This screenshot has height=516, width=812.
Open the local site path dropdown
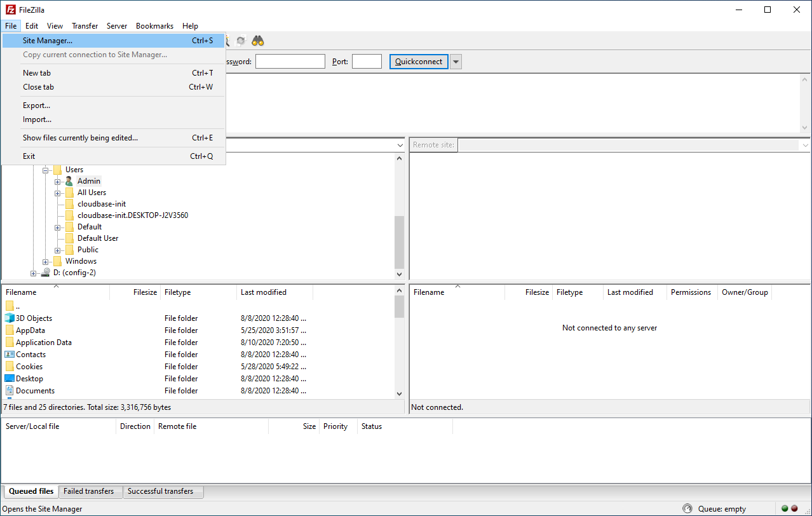tap(400, 145)
